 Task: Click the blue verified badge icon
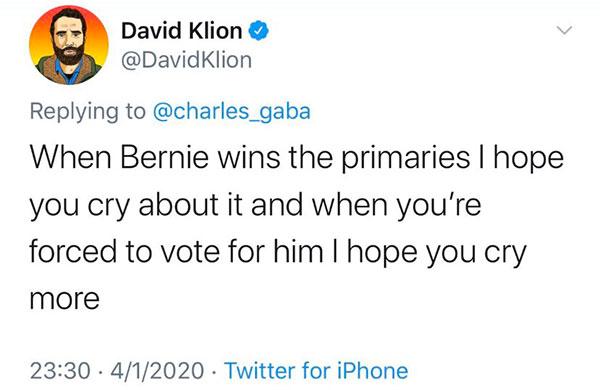(x=259, y=31)
